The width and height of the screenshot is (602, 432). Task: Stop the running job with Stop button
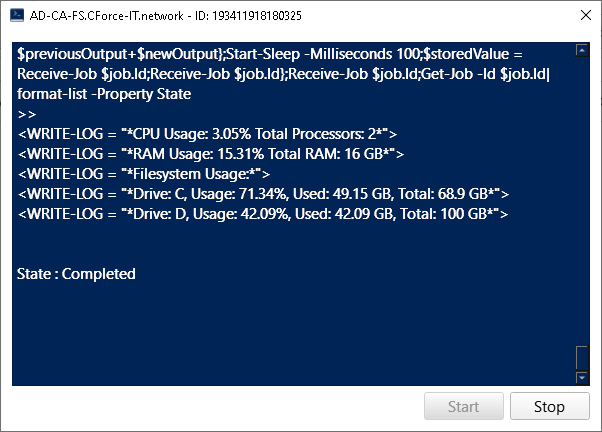click(549, 406)
